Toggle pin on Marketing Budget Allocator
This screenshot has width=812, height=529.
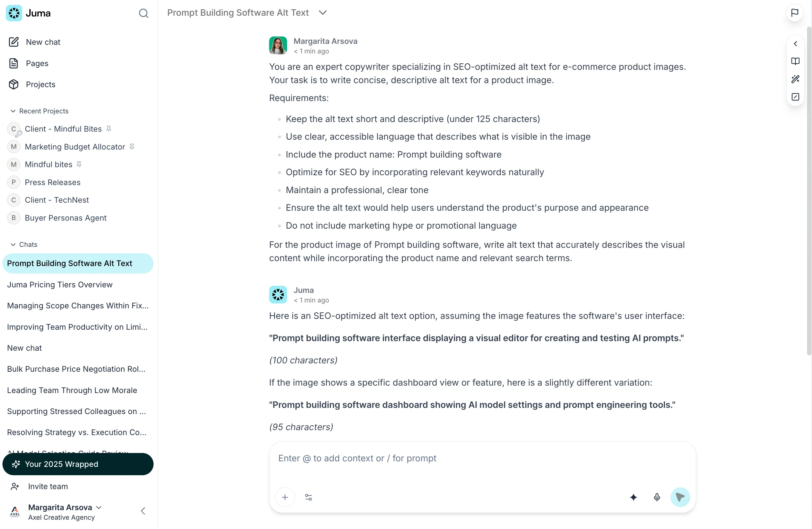point(132,147)
